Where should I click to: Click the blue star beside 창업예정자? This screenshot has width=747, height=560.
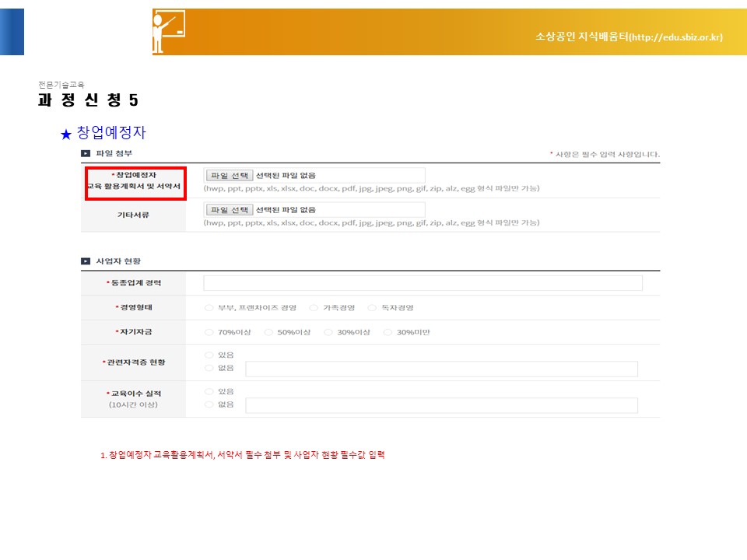click(65, 135)
